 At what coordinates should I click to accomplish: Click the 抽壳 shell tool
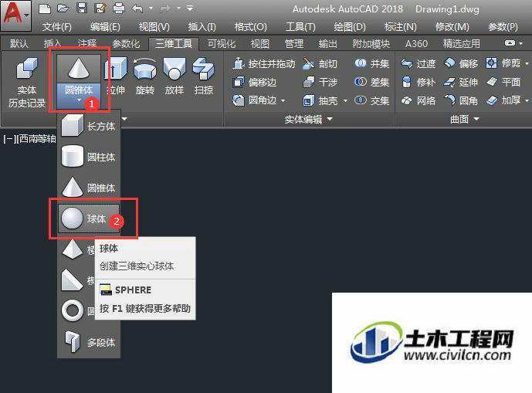320,100
